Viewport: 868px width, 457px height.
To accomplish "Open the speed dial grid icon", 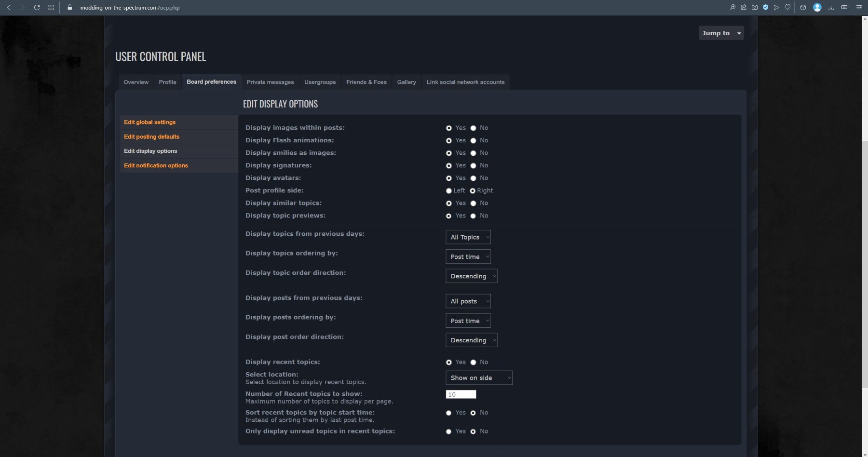I will [x=51, y=8].
